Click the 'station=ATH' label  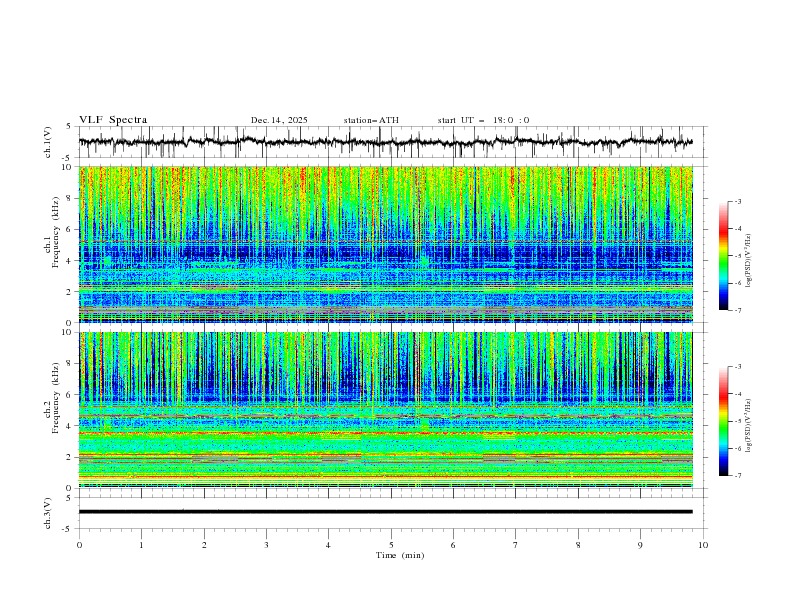coord(371,120)
